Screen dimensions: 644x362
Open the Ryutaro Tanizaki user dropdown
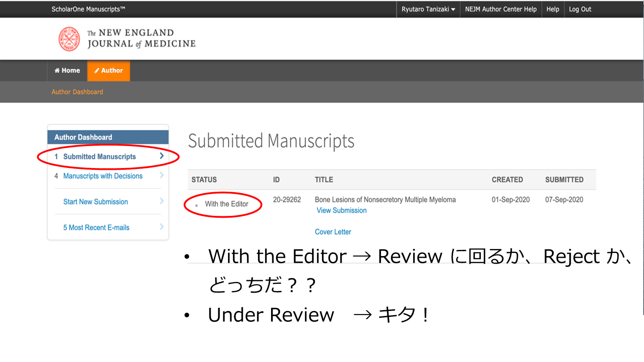[428, 9]
